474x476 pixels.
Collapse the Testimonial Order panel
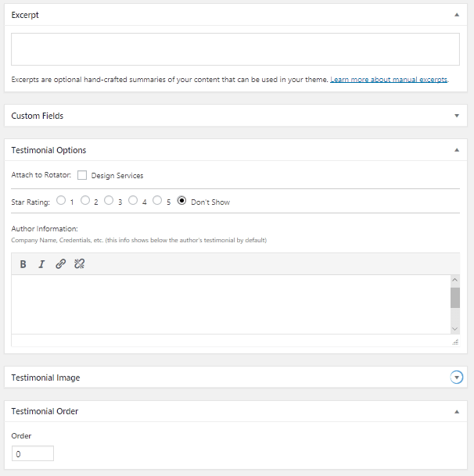click(x=457, y=412)
